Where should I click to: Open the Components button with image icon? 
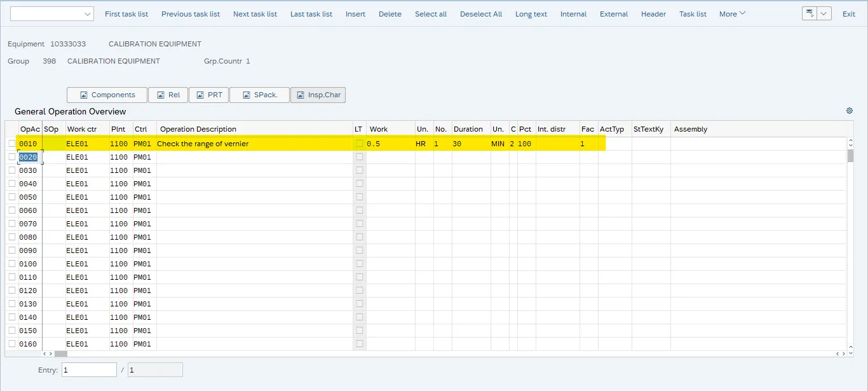[107, 95]
